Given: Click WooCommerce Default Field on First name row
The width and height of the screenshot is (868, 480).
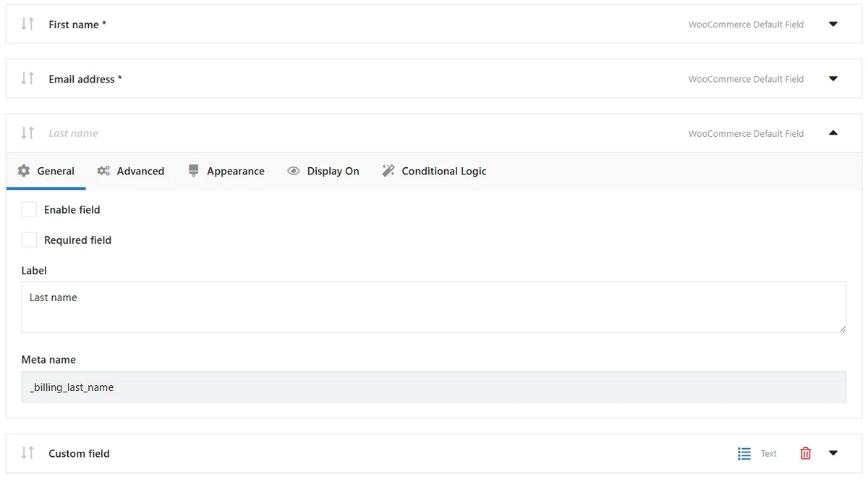Looking at the screenshot, I should pyautogui.click(x=746, y=25).
